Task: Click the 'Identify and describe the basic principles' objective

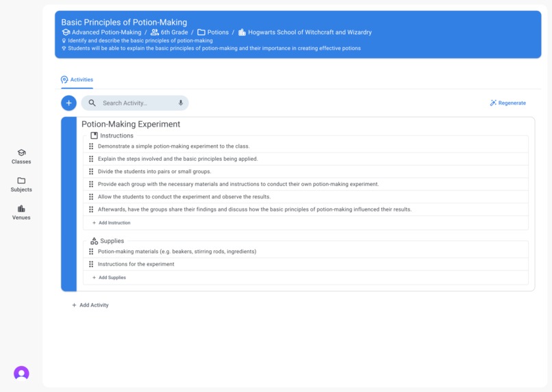Action: point(140,41)
